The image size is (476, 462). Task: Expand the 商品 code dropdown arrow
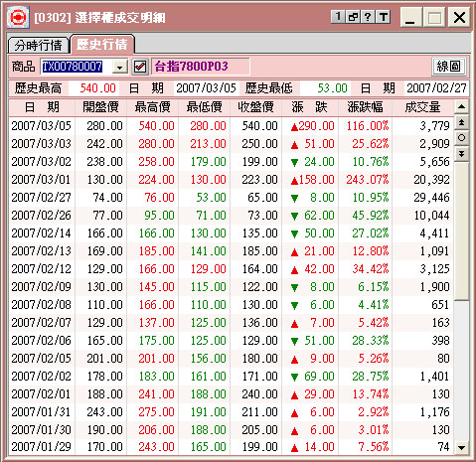click(120, 67)
